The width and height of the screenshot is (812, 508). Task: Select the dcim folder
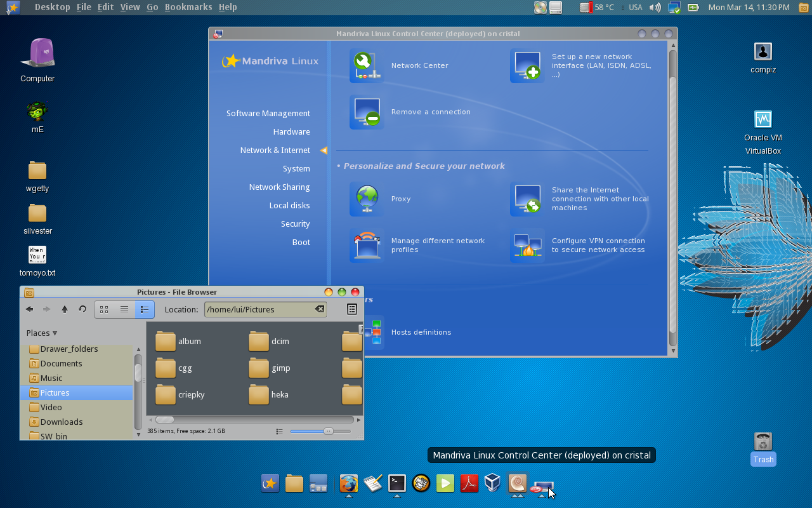269,341
